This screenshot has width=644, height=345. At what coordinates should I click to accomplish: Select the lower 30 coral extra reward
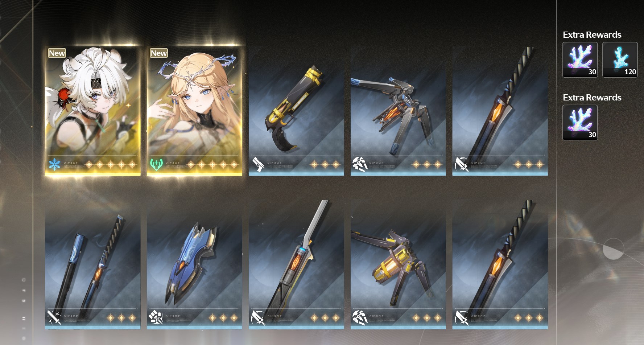point(580,123)
